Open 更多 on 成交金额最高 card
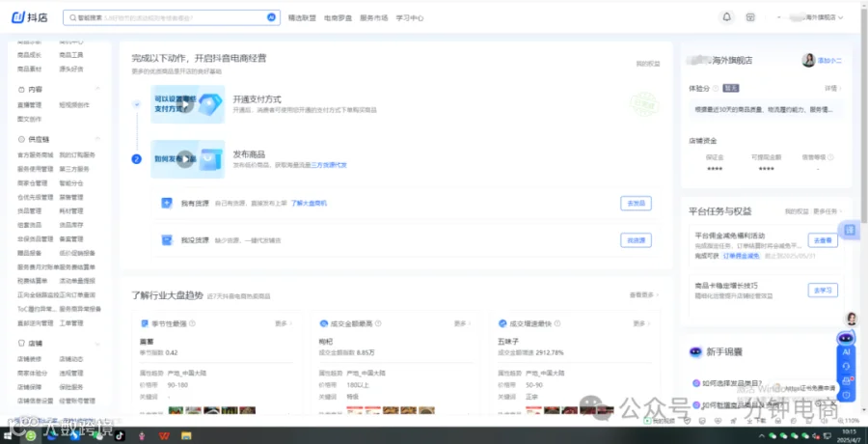 point(463,323)
